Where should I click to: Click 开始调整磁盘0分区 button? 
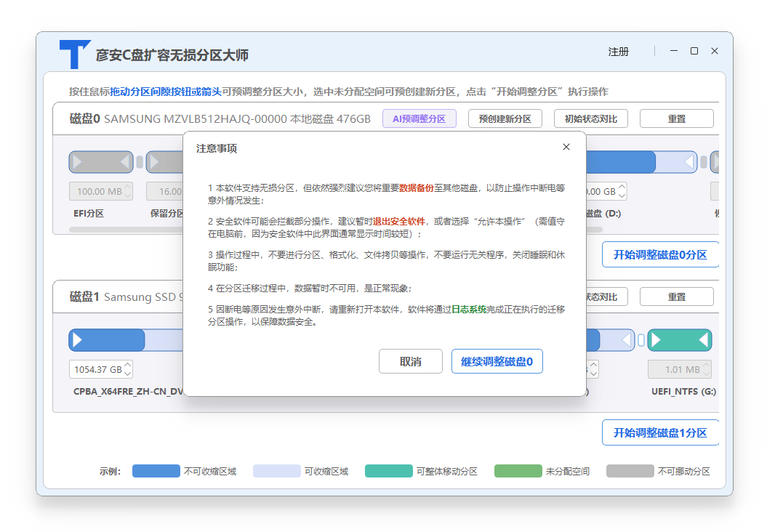660,255
